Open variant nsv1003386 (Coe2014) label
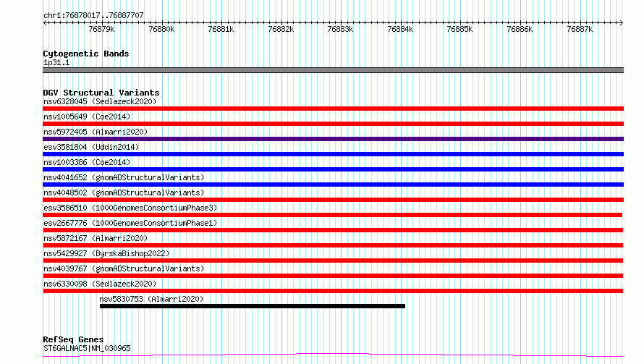 (x=87, y=162)
